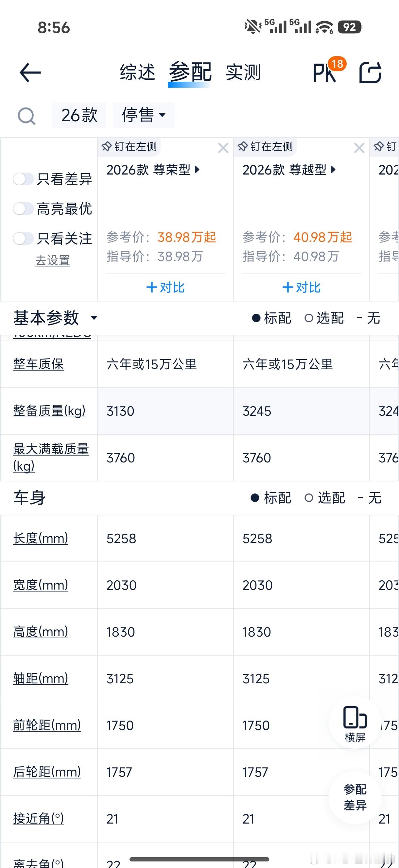Enable the 高亮最优 toggle
Viewport: 399px width, 868px height.
pyautogui.click(x=23, y=209)
